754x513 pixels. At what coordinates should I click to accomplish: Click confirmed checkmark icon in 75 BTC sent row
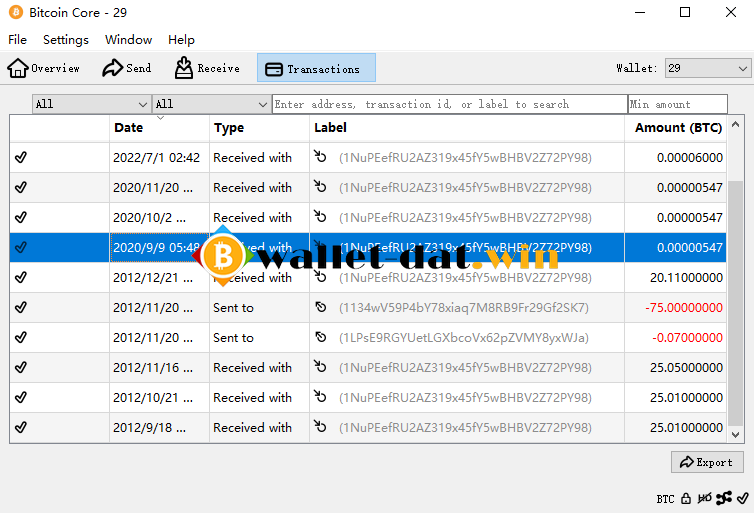[21, 307]
